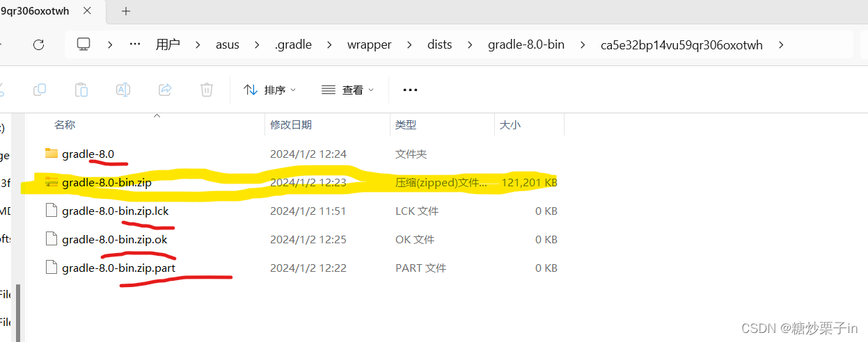Expand chevron after .gradle in path
The image size is (868, 342).
point(330,44)
